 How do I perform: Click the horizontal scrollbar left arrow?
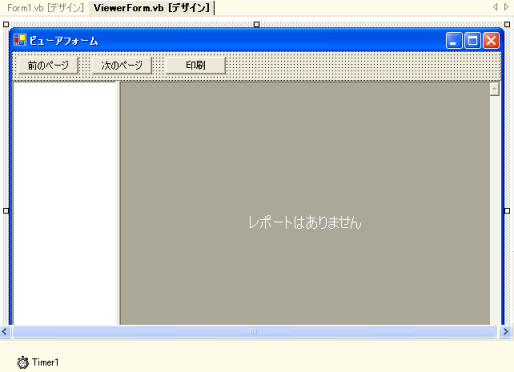click(5, 332)
